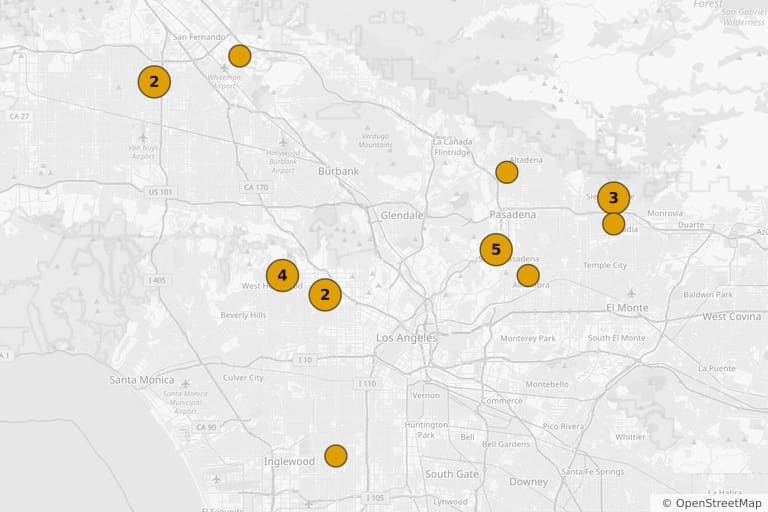Viewport: 768px width, 512px height.
Task: Select the single marker near San Fernando
Action: pyautogui.click(x=240, y=56)
